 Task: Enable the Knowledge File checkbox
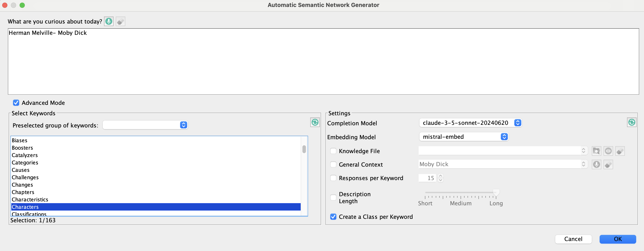pyautogui.click(x=333, y=151)
